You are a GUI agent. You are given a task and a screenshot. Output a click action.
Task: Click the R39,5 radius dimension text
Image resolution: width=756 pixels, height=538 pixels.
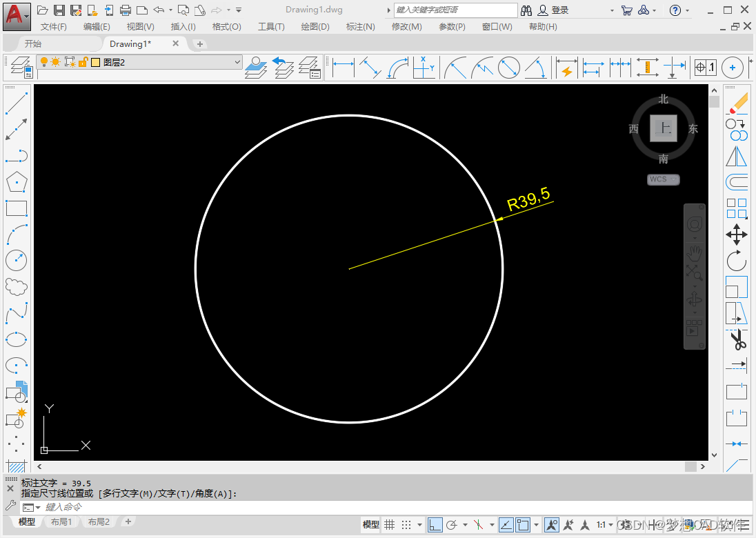(x=528, y=199)
